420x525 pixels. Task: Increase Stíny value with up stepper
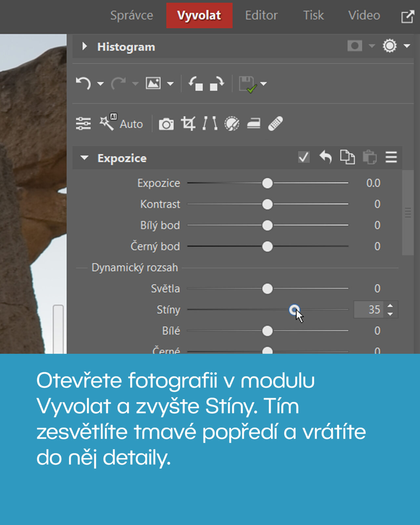click(x=390, y=306)
